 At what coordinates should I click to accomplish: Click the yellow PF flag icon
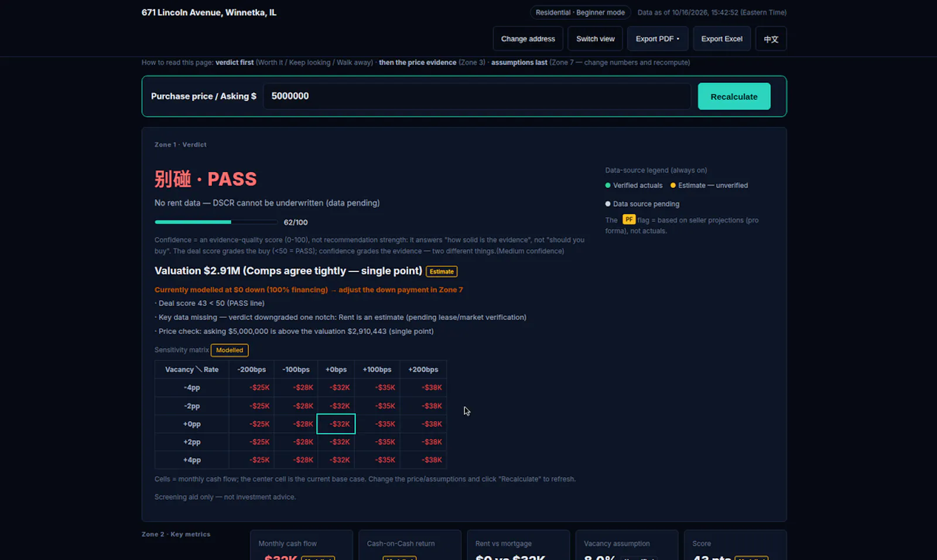tap(629, 219)
